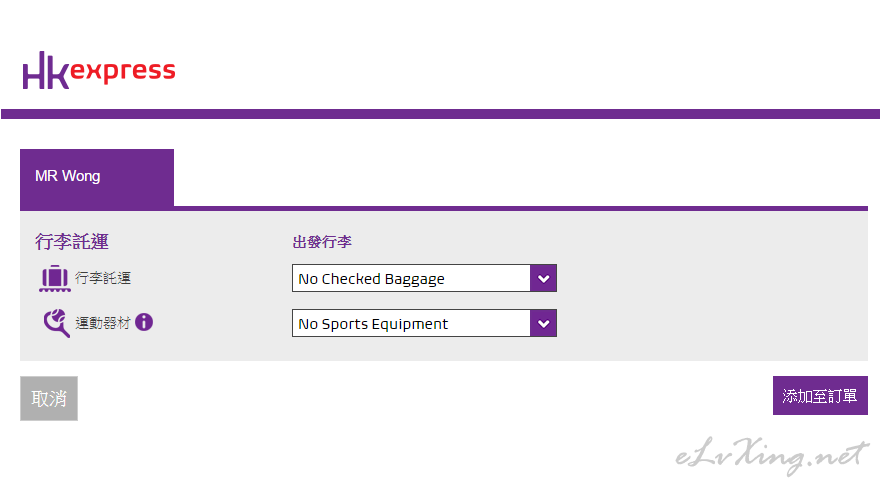Screen dimensions: 880x489
Task: Click the purple header divider bar
Action: [x=440, y=114]
